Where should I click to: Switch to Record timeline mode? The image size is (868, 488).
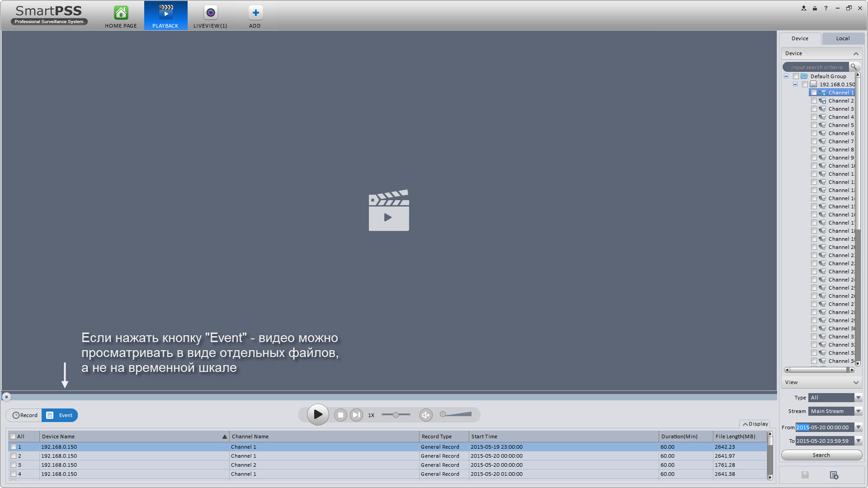(25, 415)
